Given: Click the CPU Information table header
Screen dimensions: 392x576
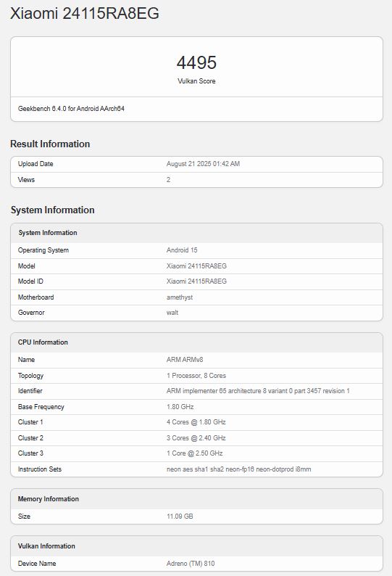Looking at the screenshot, I should point(196,342).
